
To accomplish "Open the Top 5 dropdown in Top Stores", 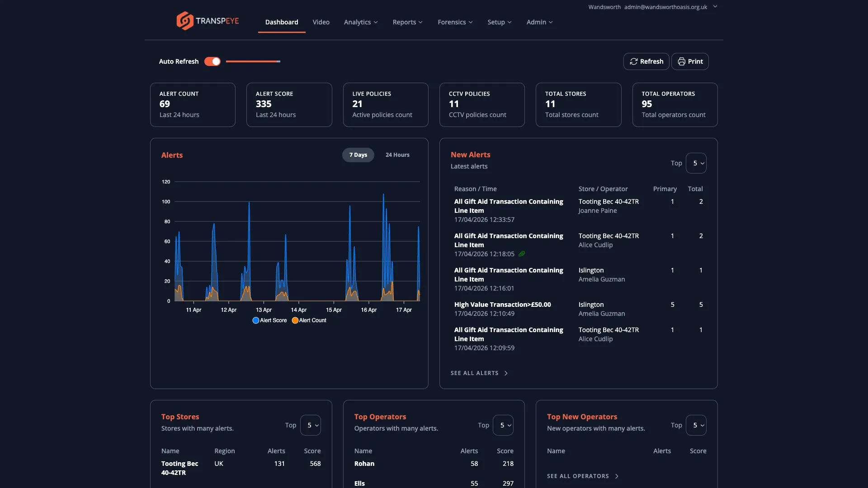I will pos(311,425).
